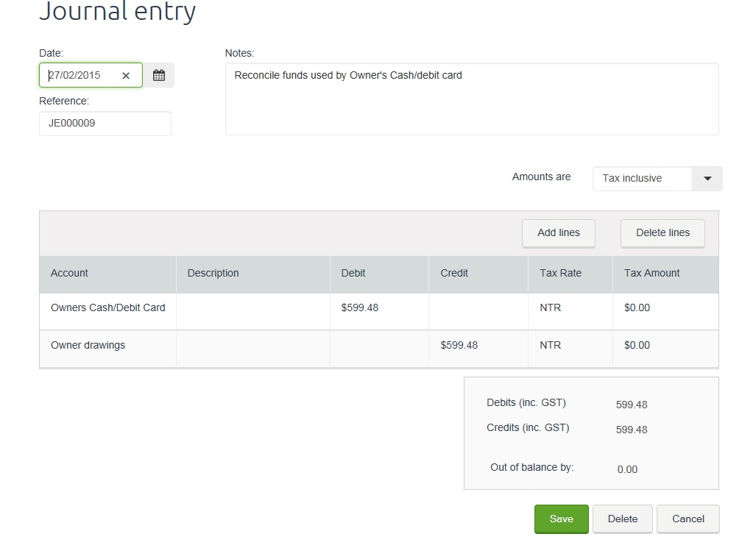Save the journal entry
Viewport: 756px width, 548px height.
click(561, 519)
